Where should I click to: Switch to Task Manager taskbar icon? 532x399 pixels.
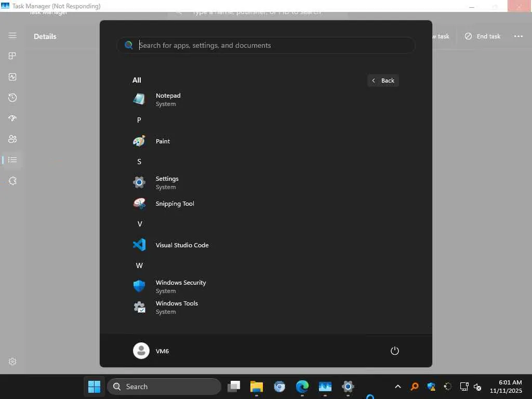point(325,387)
